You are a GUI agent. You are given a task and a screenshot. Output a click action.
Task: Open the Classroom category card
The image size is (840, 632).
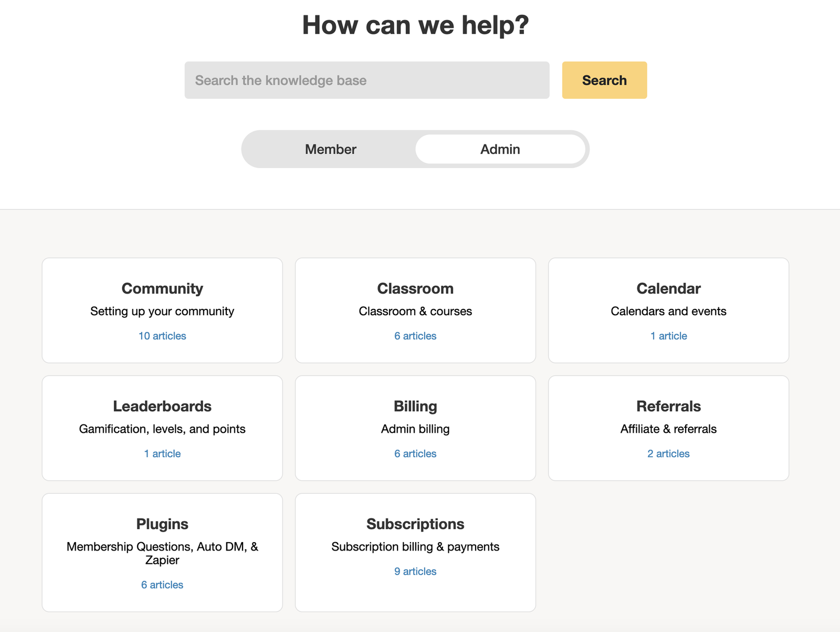pyautogui.click(x=415, y=288)
